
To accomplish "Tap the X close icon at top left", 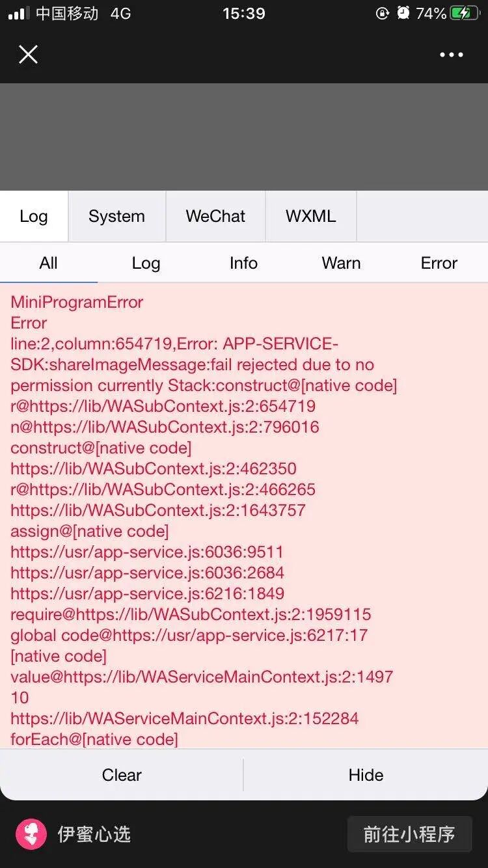I will point(28,55).
